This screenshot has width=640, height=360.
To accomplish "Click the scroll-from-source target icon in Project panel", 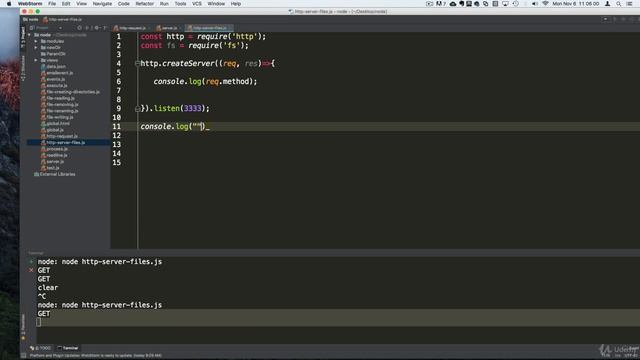I will (x=80, y=28).
